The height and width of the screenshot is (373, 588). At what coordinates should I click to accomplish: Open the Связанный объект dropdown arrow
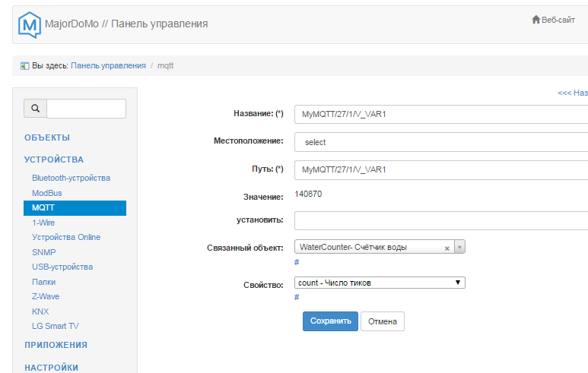[459, 247]
